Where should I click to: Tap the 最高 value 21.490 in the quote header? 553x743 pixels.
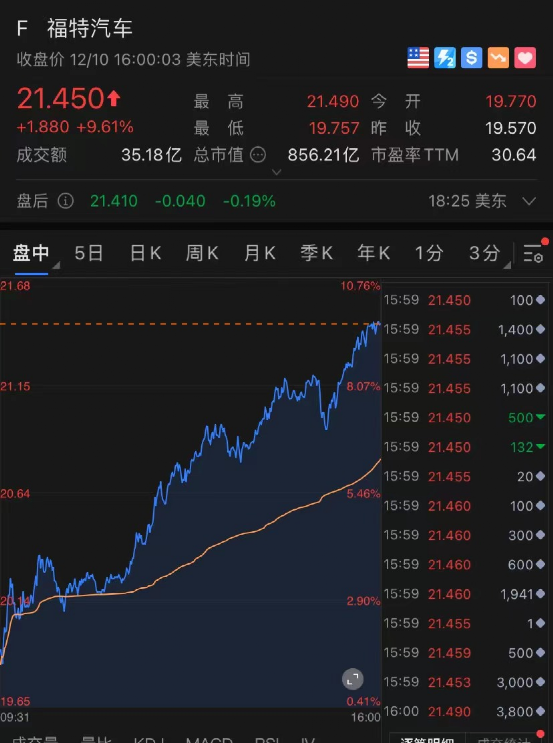click(x=333, y=101)
